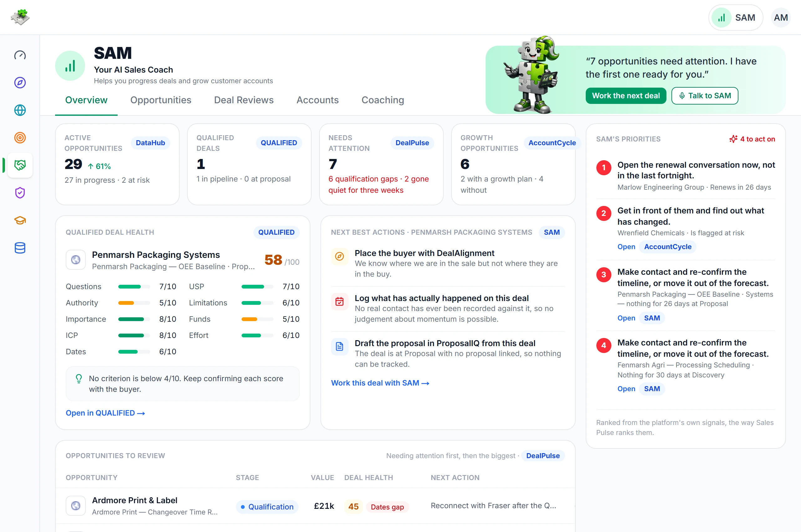
Task: Open the Wrenfield Chemicals priority
Action: coord(626,247)
